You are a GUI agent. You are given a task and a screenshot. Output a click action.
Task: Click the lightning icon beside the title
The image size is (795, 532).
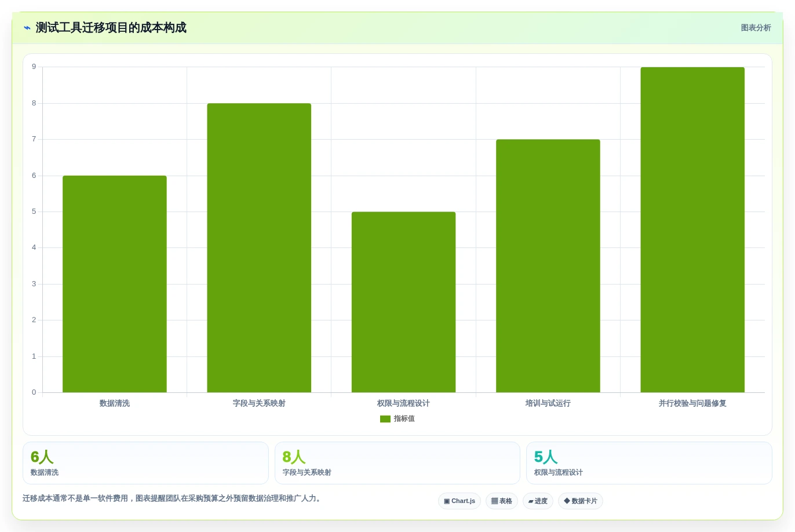pyautogui.click(x=27, y=28)
